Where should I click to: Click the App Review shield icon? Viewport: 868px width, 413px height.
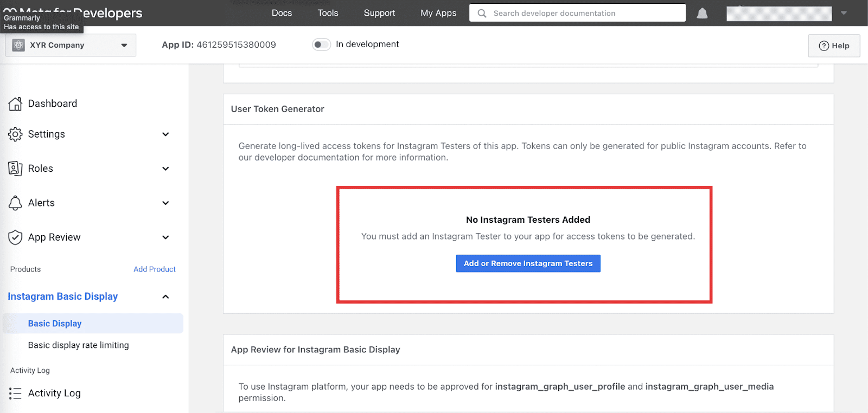coord(15,237)
